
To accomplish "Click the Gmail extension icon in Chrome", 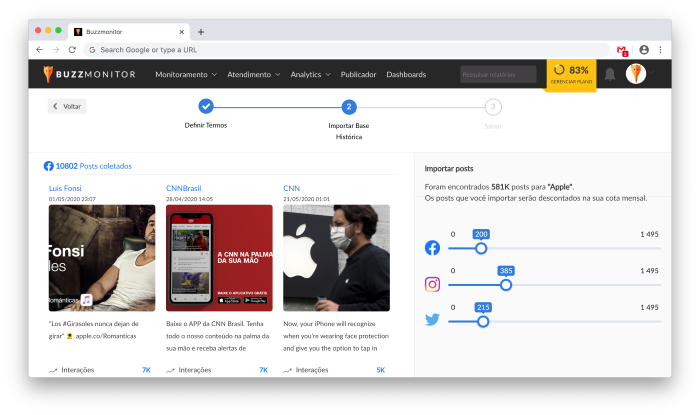I will coord(622,49).
